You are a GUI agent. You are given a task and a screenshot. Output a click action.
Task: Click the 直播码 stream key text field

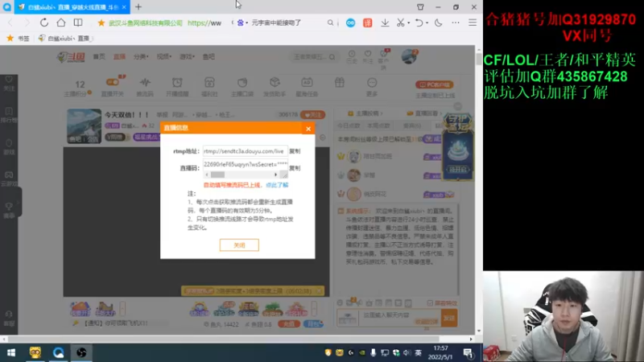245,165
